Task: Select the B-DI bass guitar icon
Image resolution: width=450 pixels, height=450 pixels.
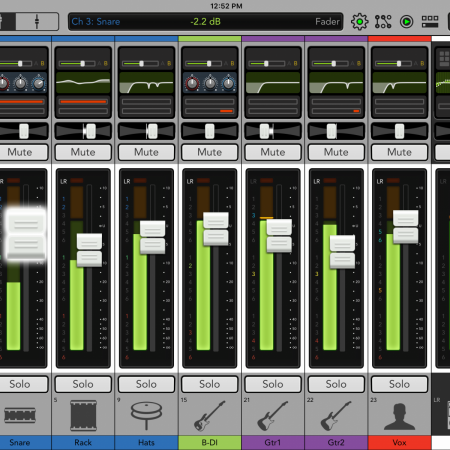Action: pos(209,416)
